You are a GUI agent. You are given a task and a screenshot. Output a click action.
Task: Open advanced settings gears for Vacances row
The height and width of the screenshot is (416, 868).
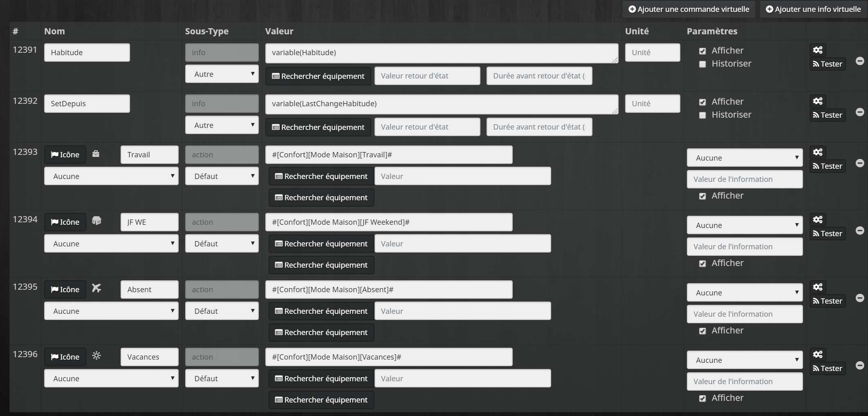818,354
